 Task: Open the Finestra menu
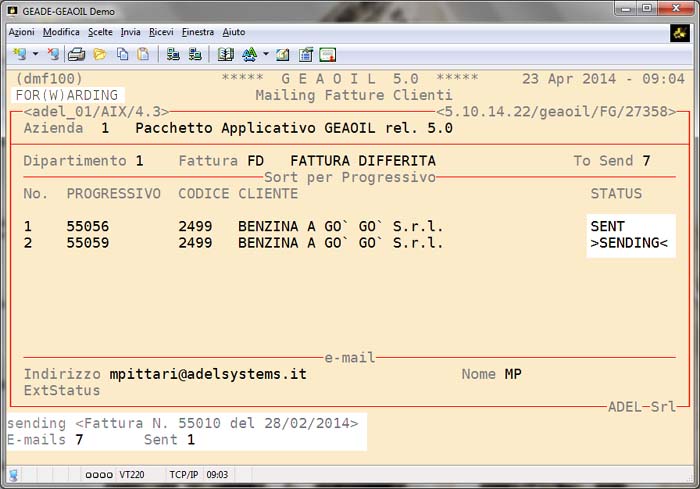point(198,32)
